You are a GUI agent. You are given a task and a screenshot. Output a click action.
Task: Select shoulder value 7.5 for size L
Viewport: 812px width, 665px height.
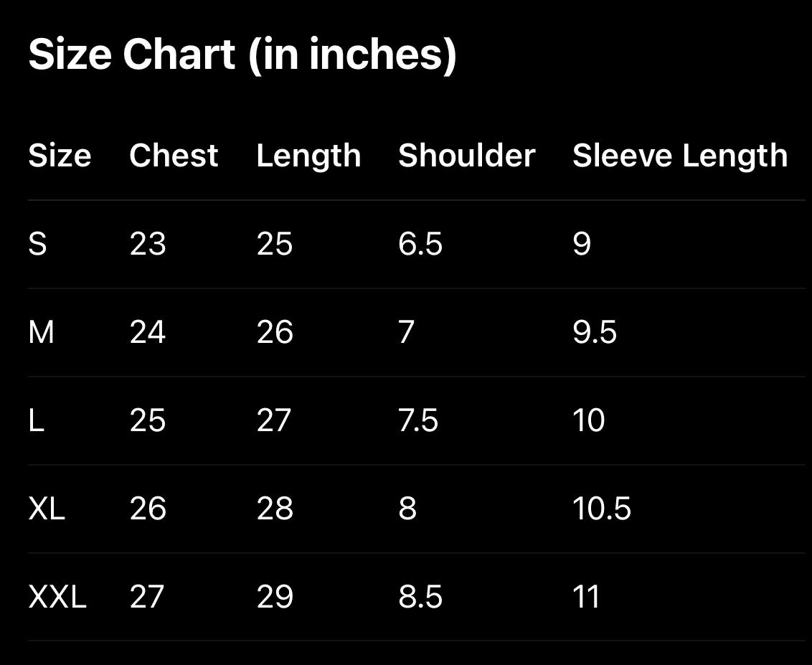[418, 420]
